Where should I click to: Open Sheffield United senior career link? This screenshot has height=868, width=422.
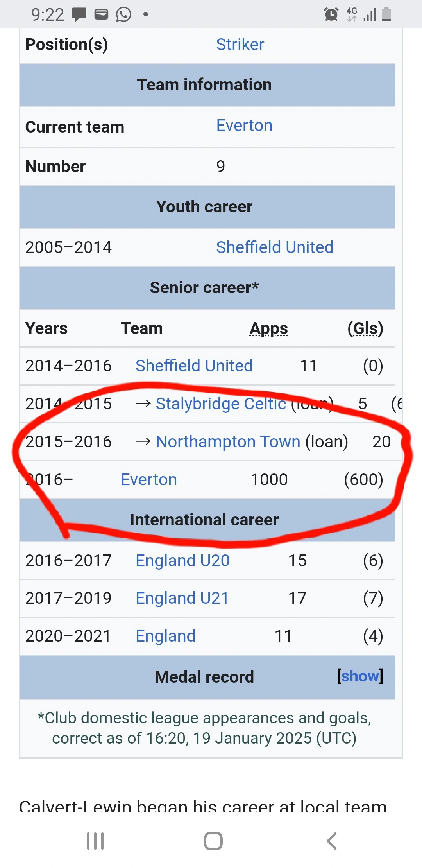coord(194,366)
